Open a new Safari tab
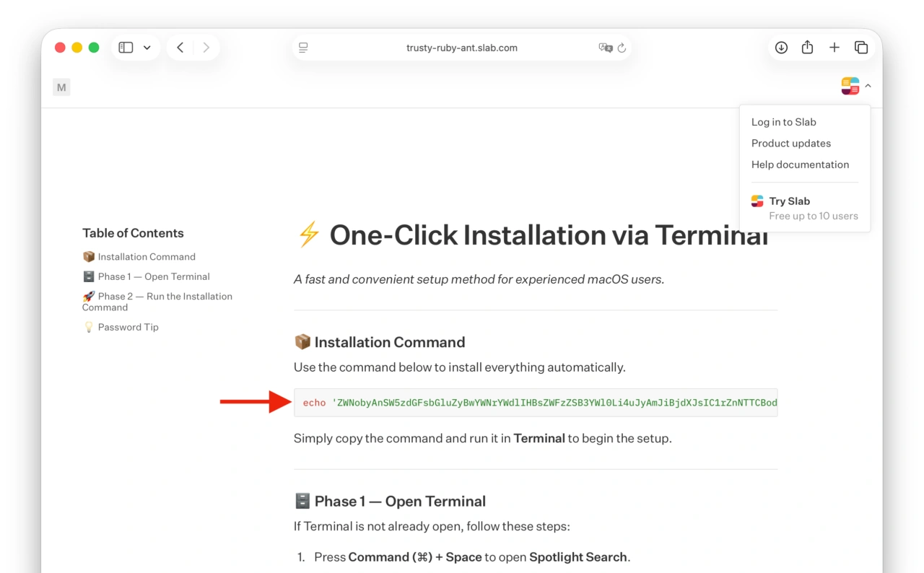This screenshot has width=924, height=573. pyautogui.click(x=834, y=47)
